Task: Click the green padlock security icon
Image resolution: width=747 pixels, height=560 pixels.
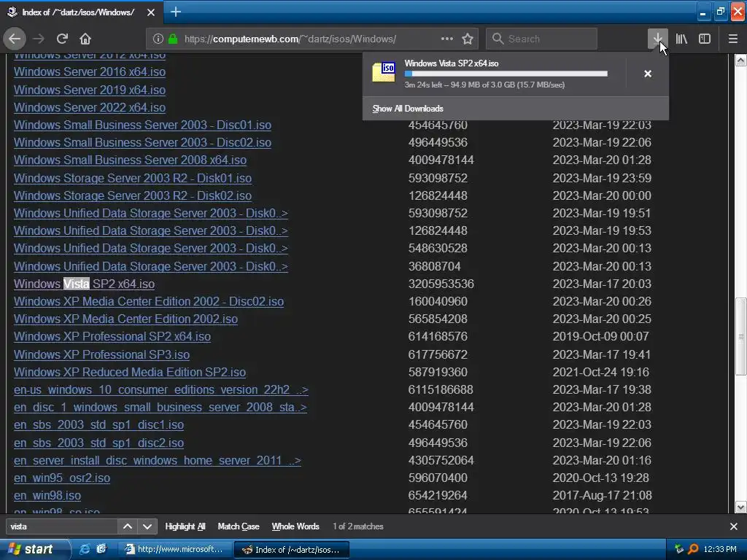Action: coord(173,39)
